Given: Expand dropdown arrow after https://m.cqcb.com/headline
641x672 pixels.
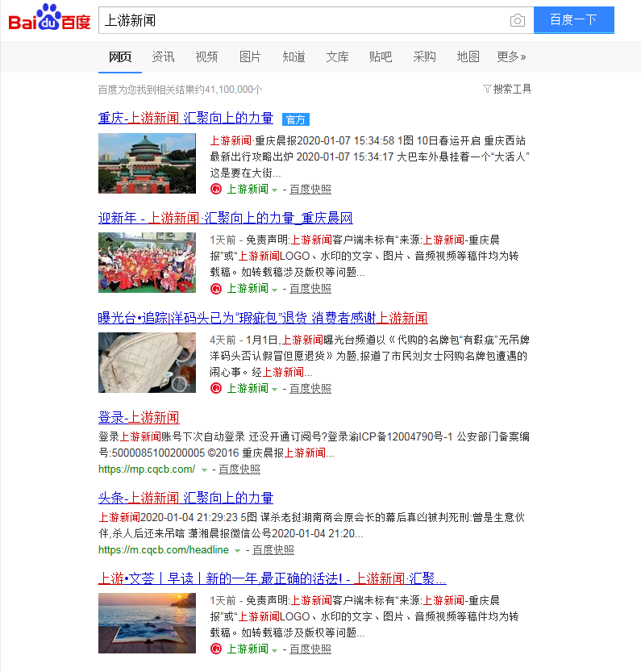Looking at the screenshot, I should click(237, 551).
